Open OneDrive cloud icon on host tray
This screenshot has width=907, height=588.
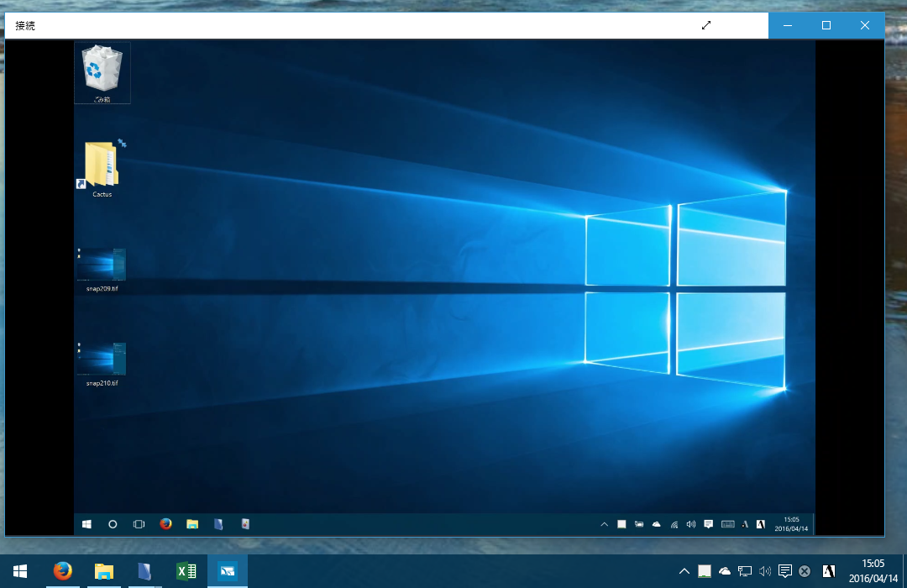coord(725,571)
